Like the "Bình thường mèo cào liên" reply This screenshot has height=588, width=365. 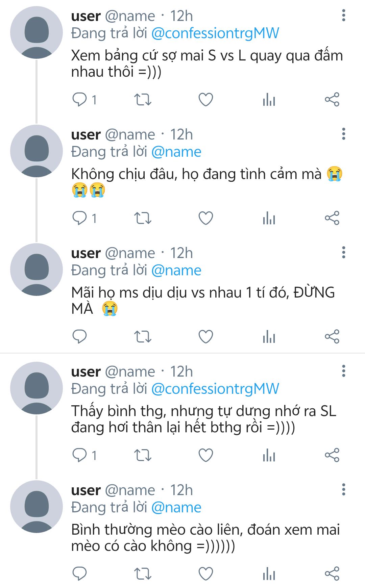(x=205, y=573)
